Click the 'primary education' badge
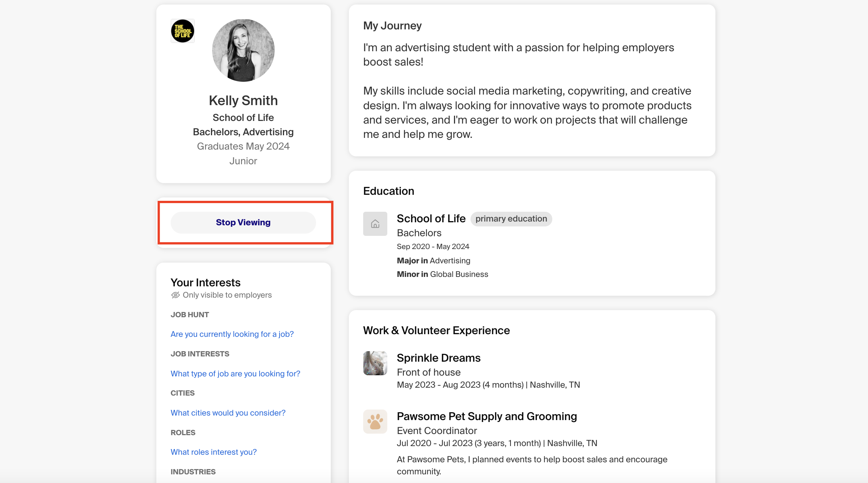868x483 pixels. tap(511, 219)
